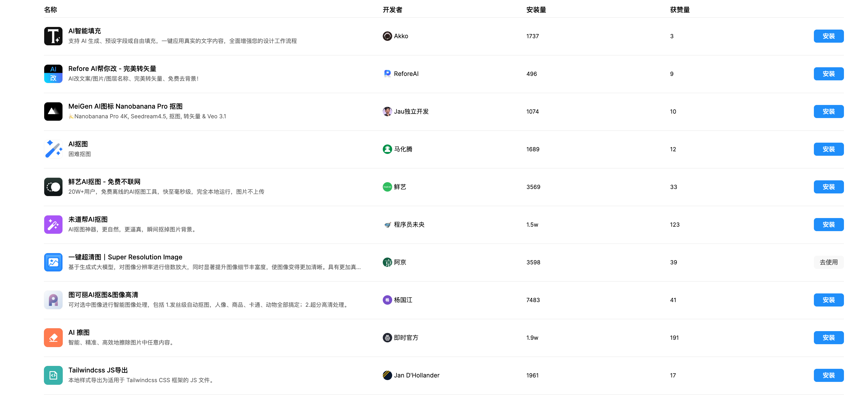Viewport: 868px width, 401px height.
Task: Open the 鲜艺AI抠图 - 免费不联网 title
Action: tap(104, 182)
